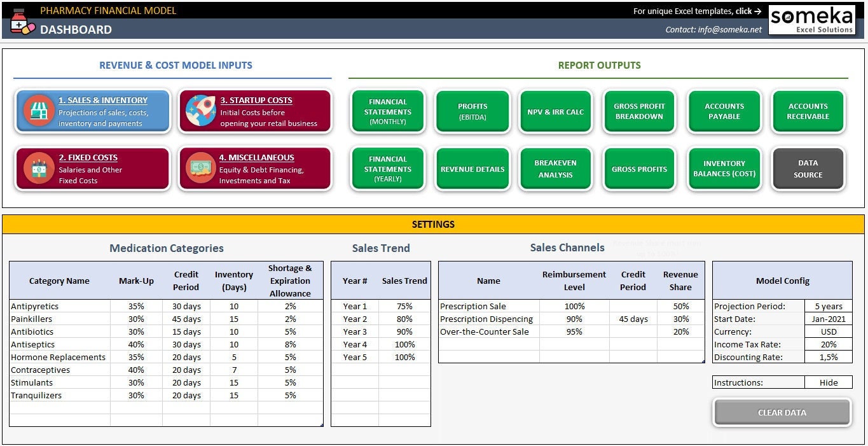Viewport: 868px width, 446px height.
Task: Follow the info@someka.net contact link
Action: (x=713, y=29)
